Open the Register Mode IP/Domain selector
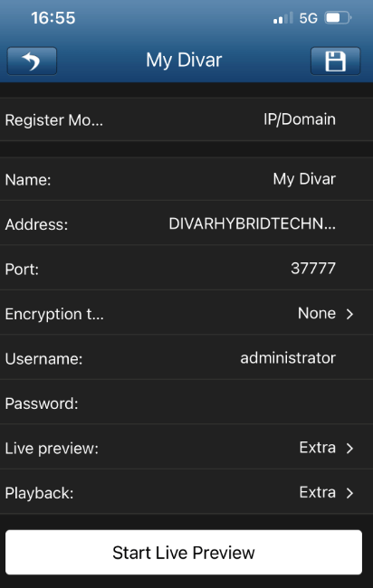This screenshot has height=588, width=373. [x=186, y=119]
